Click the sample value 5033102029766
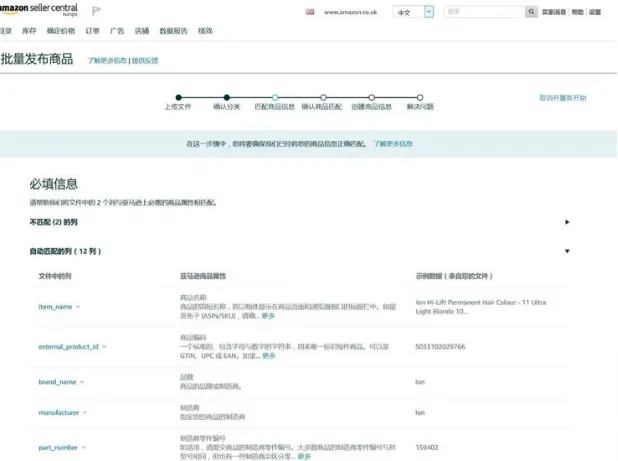Viewport: 618px width, 461px height. coord(440,347)
